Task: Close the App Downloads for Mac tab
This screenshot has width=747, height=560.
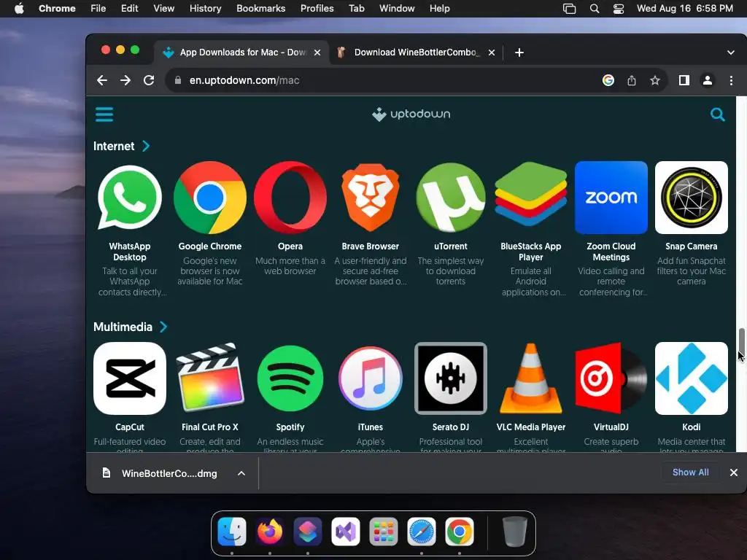Action: (x=317, y=52)
